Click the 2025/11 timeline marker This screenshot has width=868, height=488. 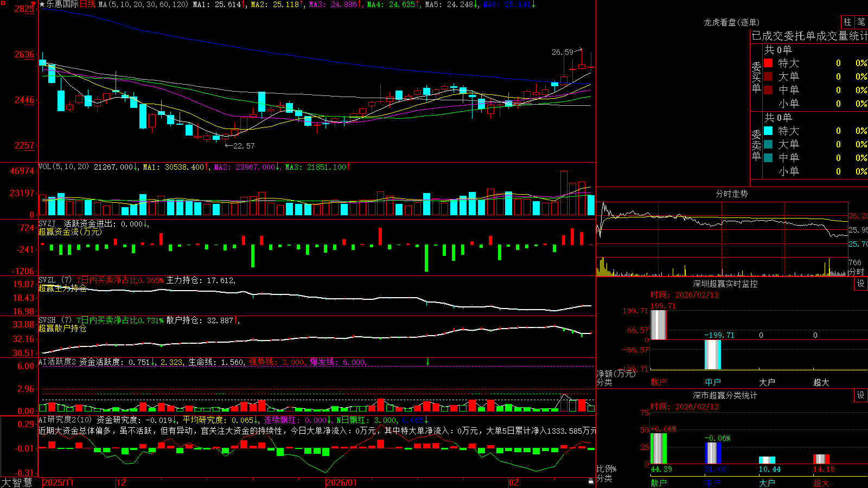[x=58, y=483]
